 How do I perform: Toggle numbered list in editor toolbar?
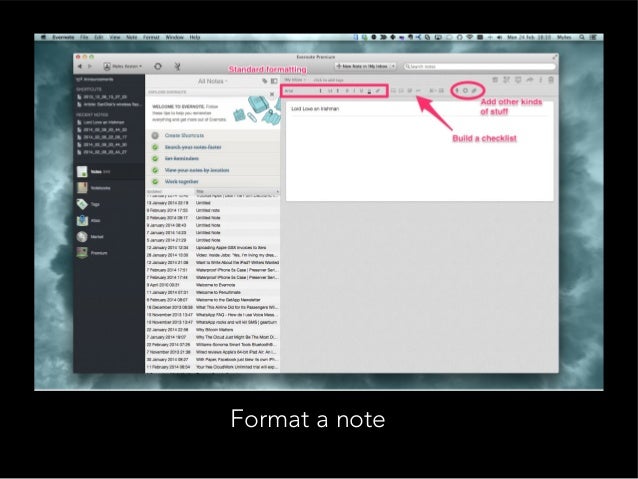point(402,91)
